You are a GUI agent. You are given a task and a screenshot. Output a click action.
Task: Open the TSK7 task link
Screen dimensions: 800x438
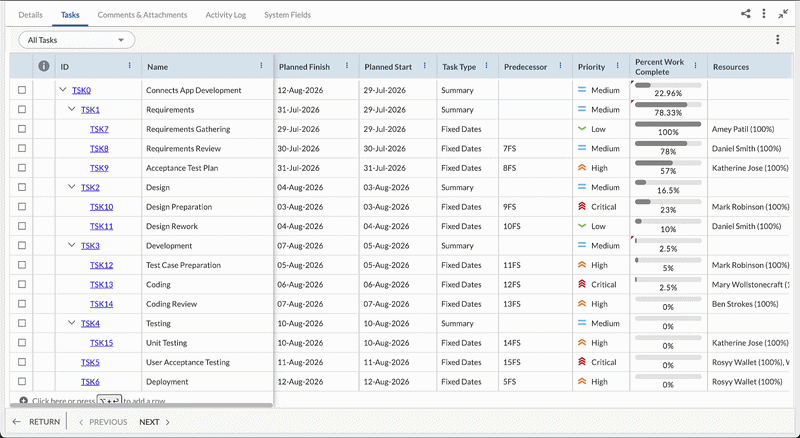pyautogui.click(x=99, y=129)
